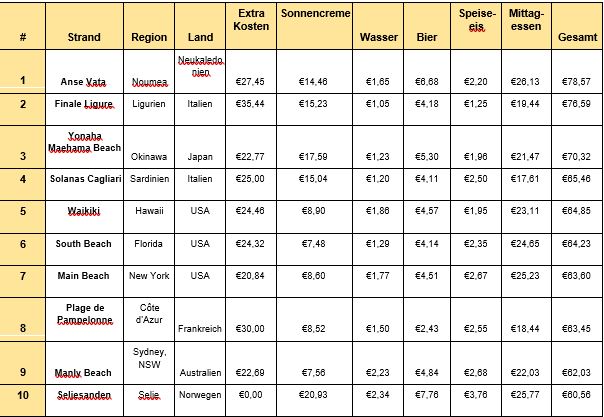Select the Anse Vata beach cell
604x417 pixels.
point(84,72)
